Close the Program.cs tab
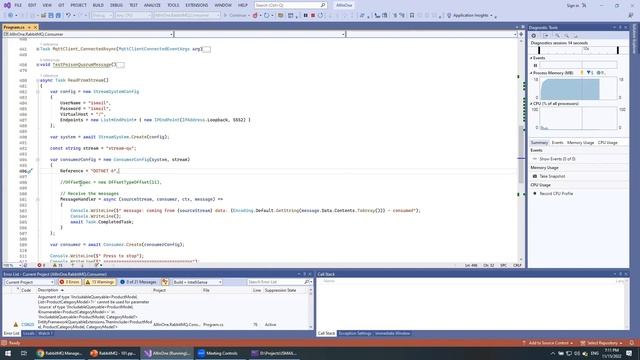640x360 pixels. click(35, 27)
